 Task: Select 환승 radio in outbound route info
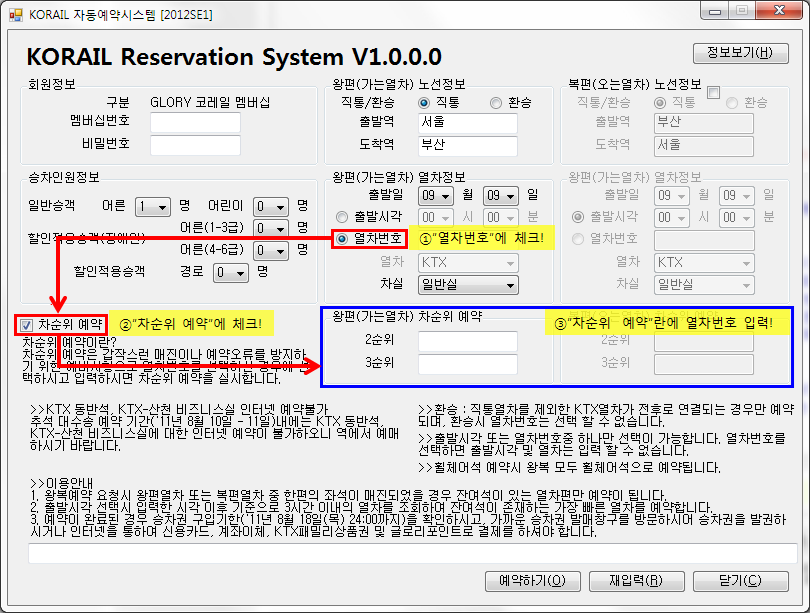coord(496,103)
